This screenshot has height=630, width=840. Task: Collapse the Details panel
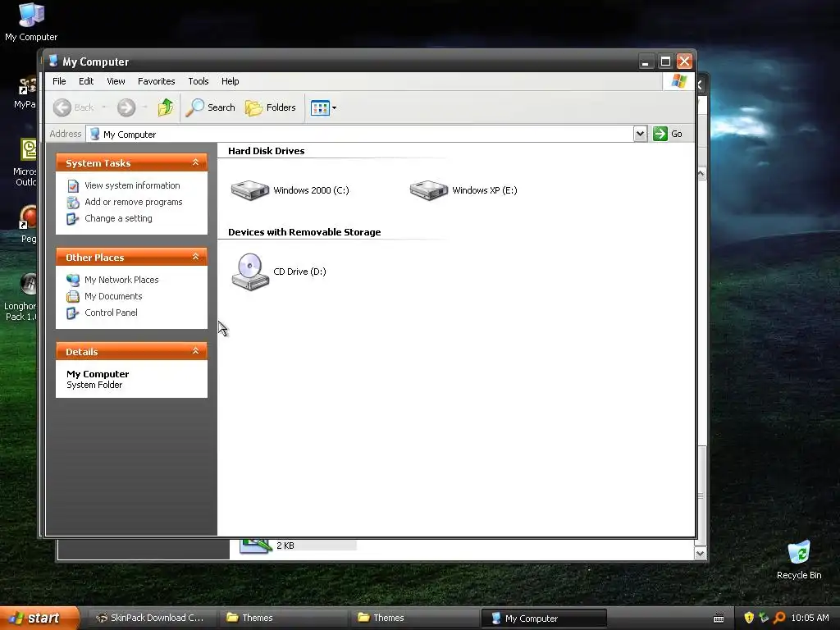[195, 351]
